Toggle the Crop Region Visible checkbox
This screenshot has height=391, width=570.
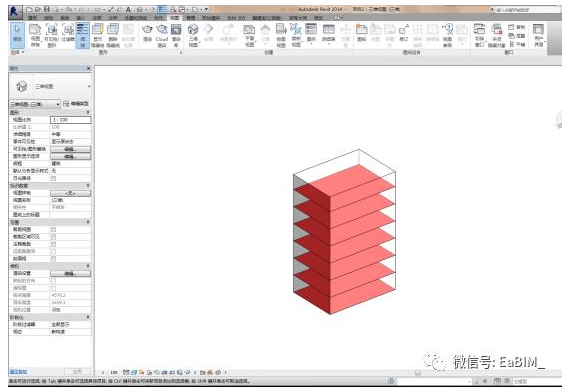coord(54,237)
